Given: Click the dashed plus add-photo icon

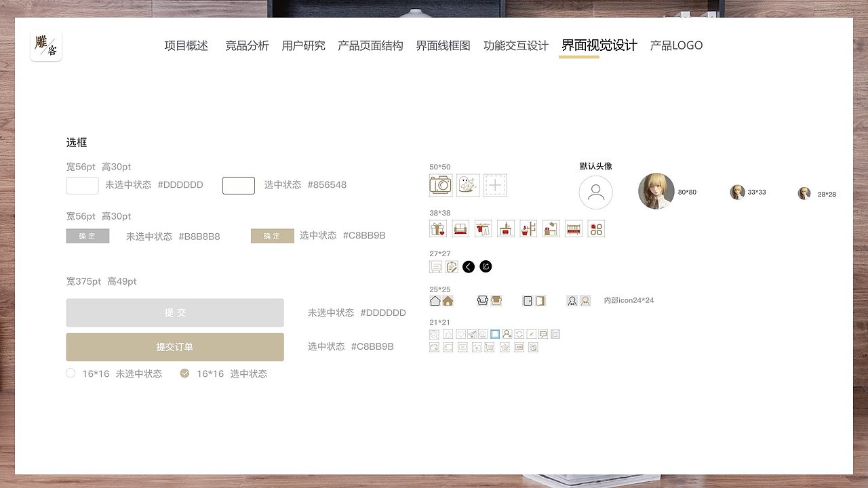Looking at the screenshot, I should (495, 185).
